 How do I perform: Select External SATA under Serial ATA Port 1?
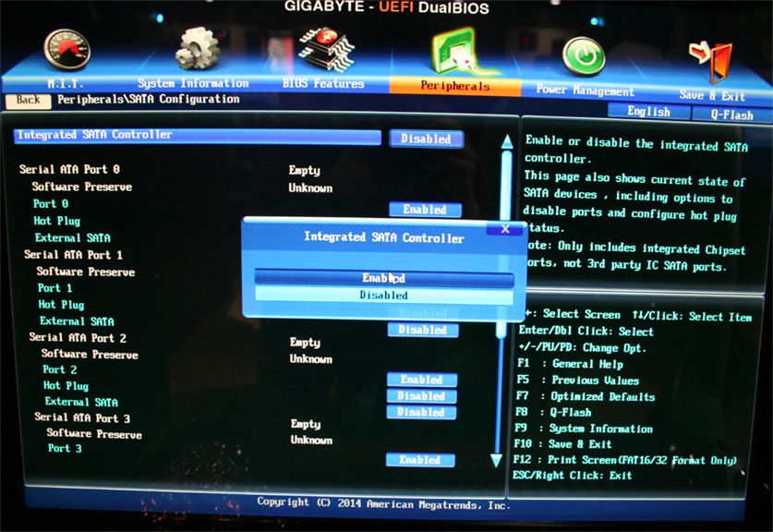(x=77, y=321)
